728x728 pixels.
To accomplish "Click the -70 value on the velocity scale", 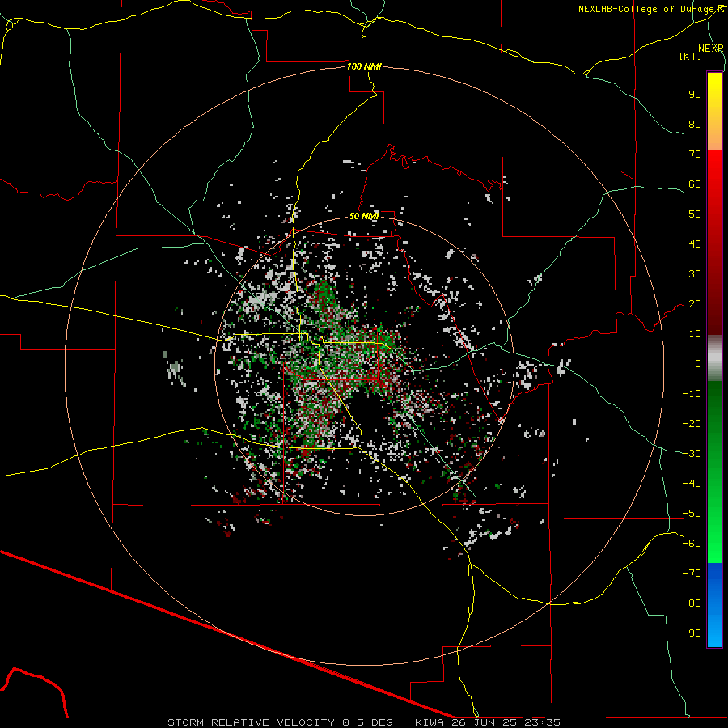I will point(692,574).
